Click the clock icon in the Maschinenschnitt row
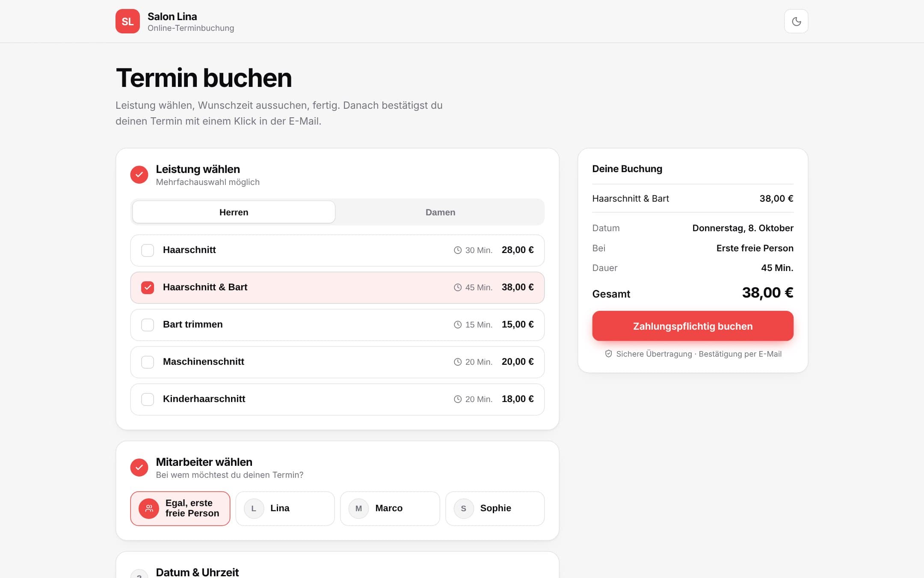This screenshot has width=924, height=578. point(458,362)
